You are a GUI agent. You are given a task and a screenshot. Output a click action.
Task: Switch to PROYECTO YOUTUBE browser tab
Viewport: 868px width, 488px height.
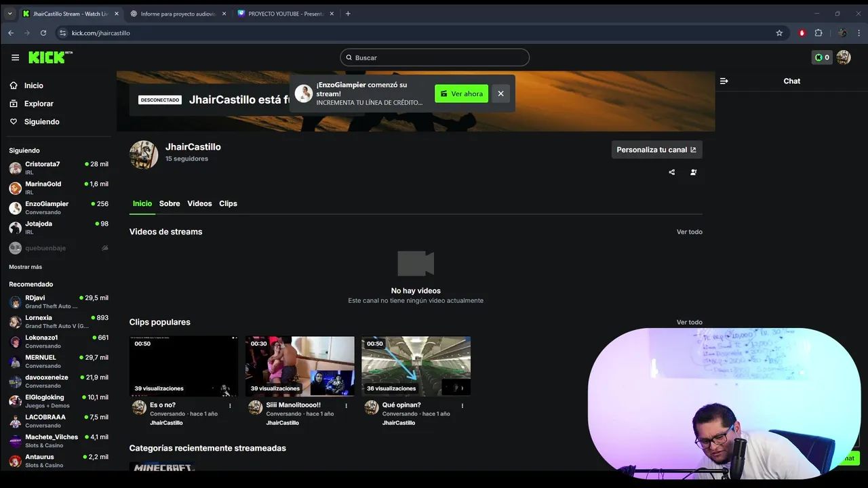coord(285,14)
